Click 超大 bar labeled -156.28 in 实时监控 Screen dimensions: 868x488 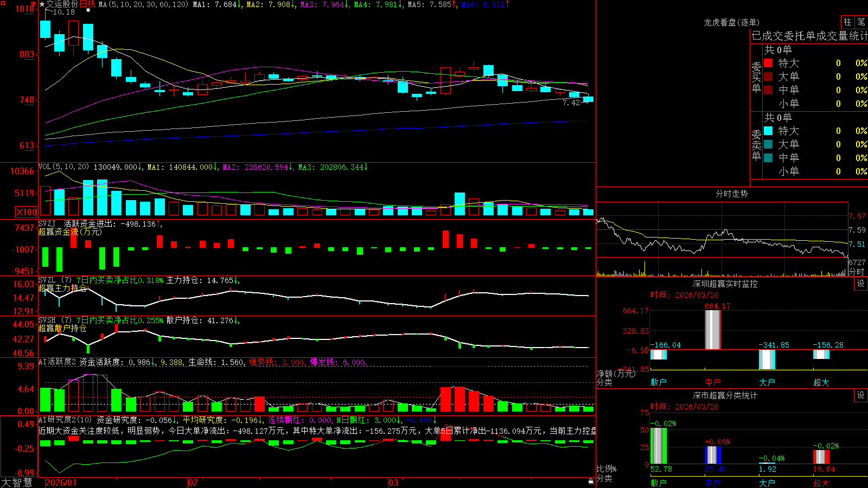click(821, 354)
